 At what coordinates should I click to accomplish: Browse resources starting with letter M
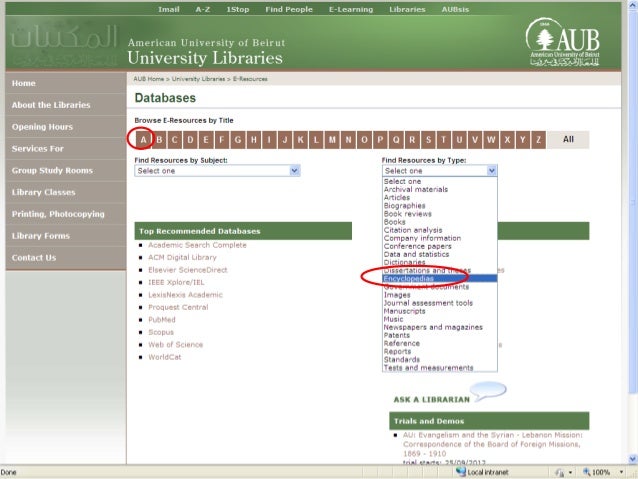(332, 140)
